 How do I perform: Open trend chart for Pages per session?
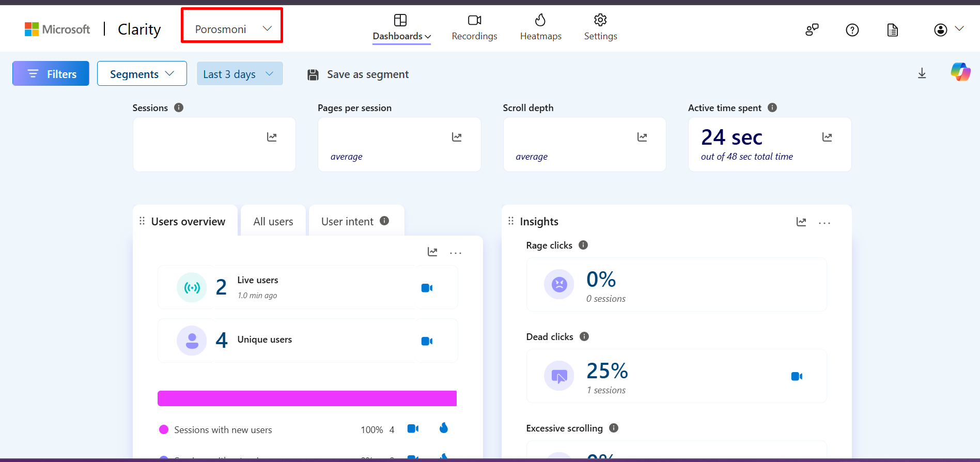[457, 137]
